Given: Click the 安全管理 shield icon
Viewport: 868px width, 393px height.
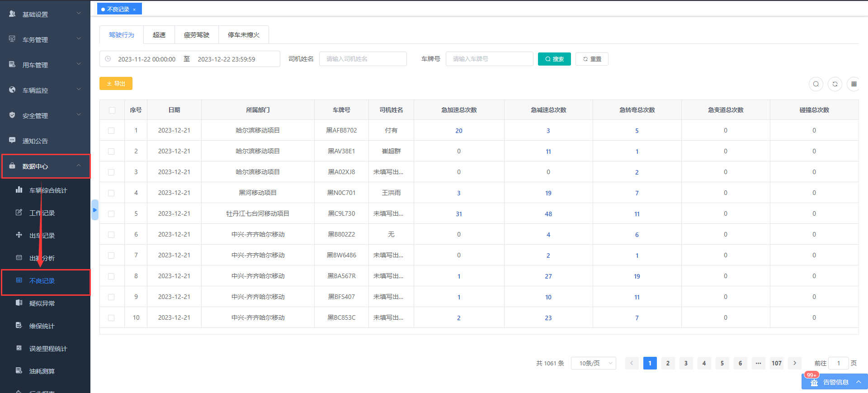Looking at the screenshot, I should click(12, 115).
